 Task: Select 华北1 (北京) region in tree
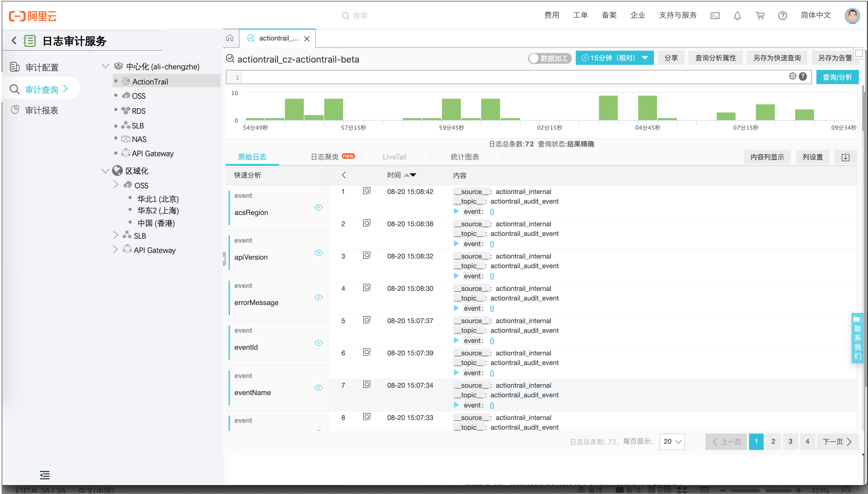[158, 199]
